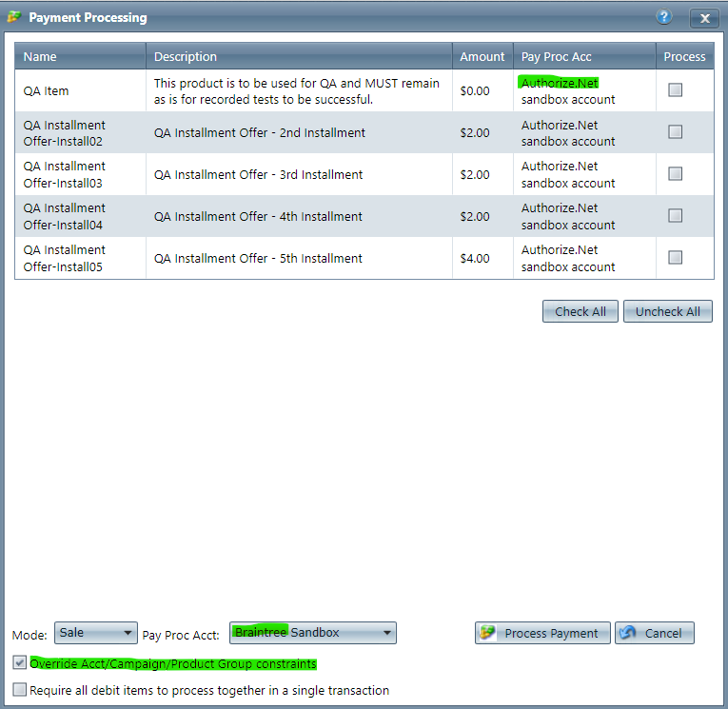Viewport: 728px width, 709px height.
Task: Click the Uncheck All button
Action: (668, 311)
